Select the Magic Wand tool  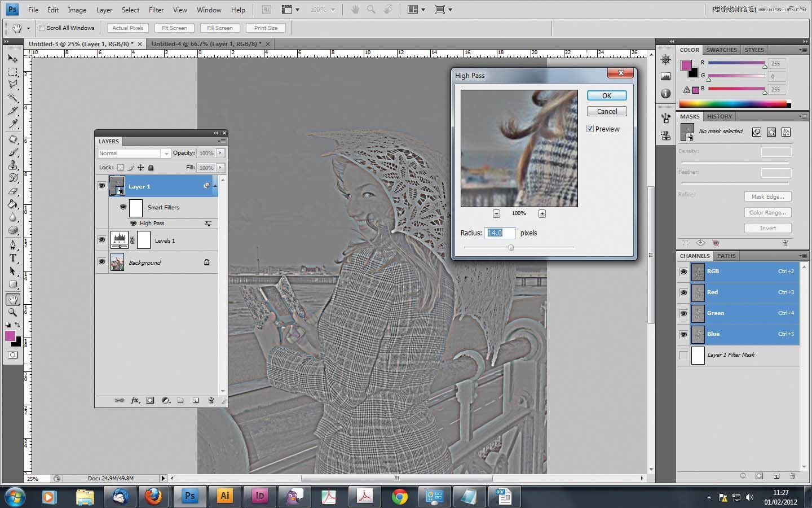(x=12, y=98)
